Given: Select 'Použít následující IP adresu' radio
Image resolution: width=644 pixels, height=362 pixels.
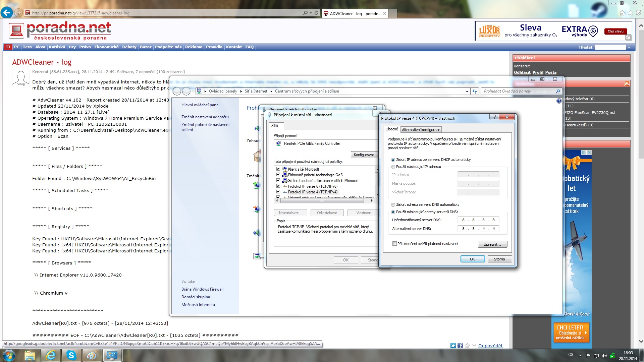Looking at the screenshot, I should click(393, 167).
